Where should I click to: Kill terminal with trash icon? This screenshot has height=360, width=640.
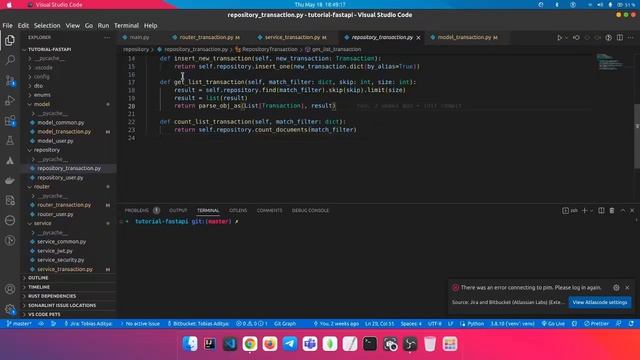click(612, 211)
